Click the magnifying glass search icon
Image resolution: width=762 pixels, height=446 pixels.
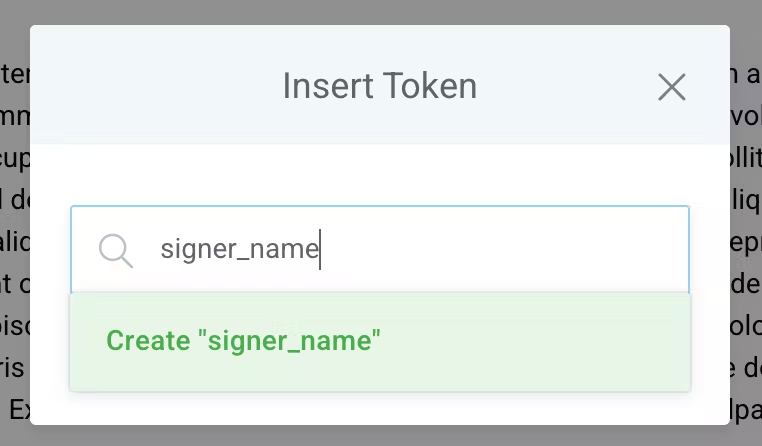pyautogui.click(x=116, y=251)
